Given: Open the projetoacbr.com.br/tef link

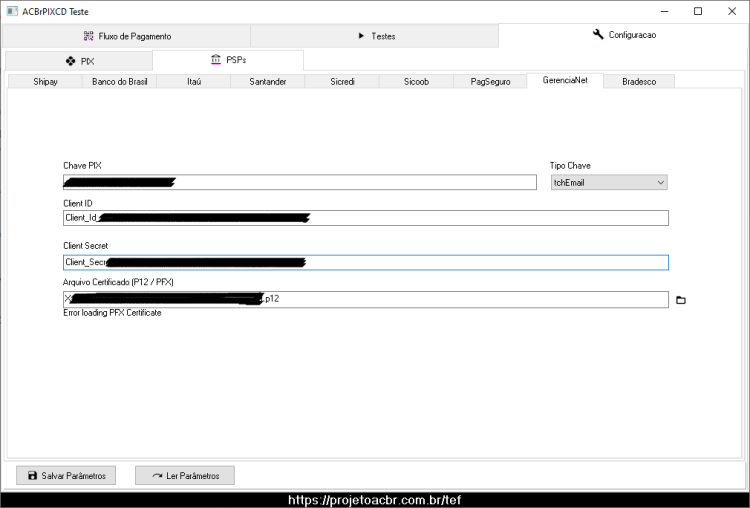Looking at the screenshot, I should tap(375, 500).
